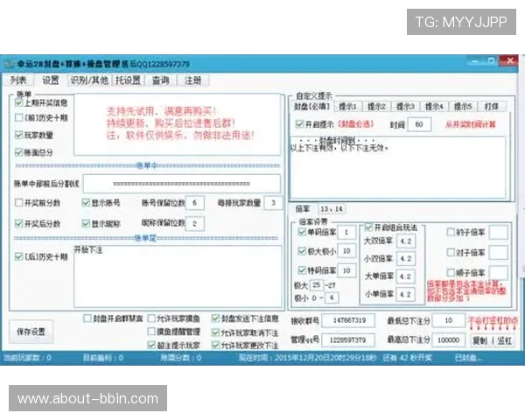Click the 管理qq号 input field
This screenshot has width=525, height=420.
348,340
